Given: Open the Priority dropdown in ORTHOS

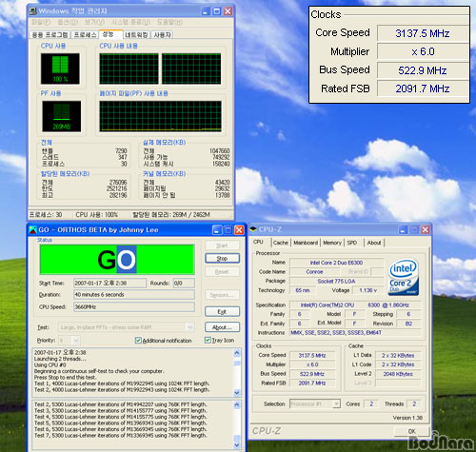Looking at the screenshot, I should coord(76,341).
